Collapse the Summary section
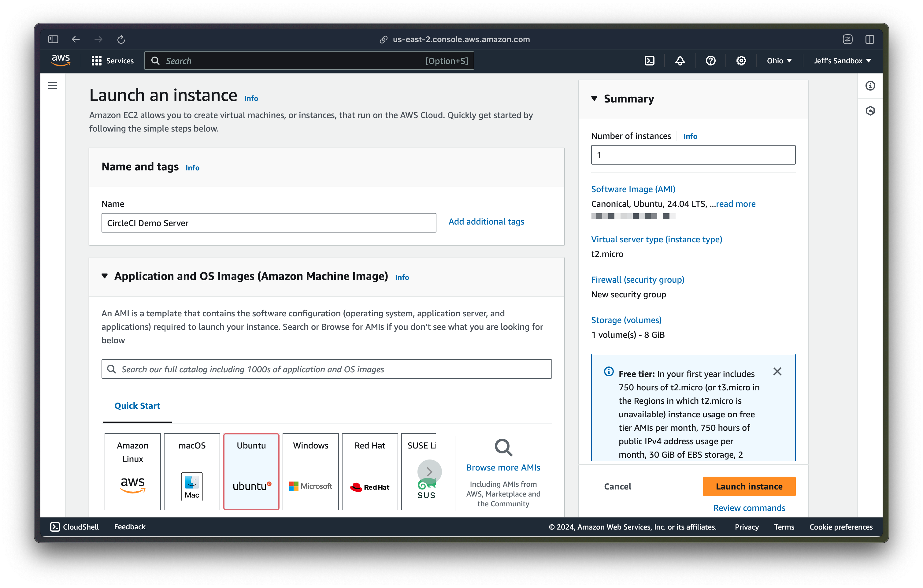This screenshot has height=588, width=923. pyautogui.click(x=595, y=98)
